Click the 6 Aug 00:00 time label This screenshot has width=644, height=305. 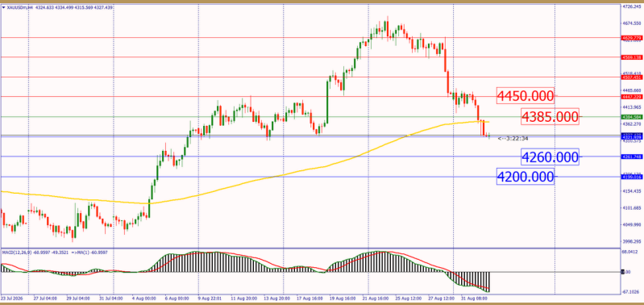coord(177,298)
